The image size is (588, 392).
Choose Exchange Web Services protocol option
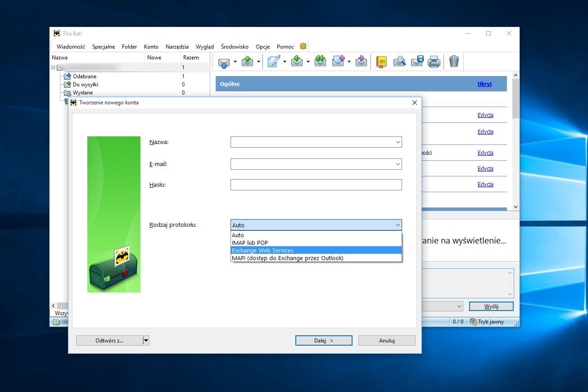coord(316,250)
